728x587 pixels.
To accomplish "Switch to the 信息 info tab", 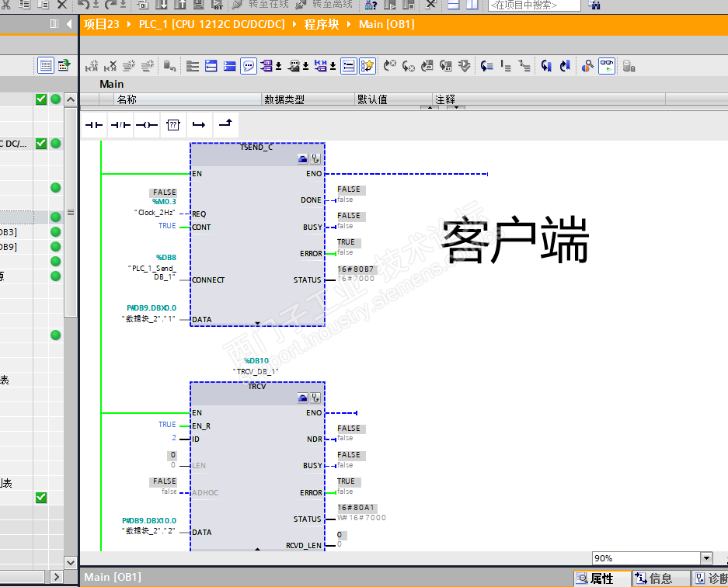I will pos(660,578).
